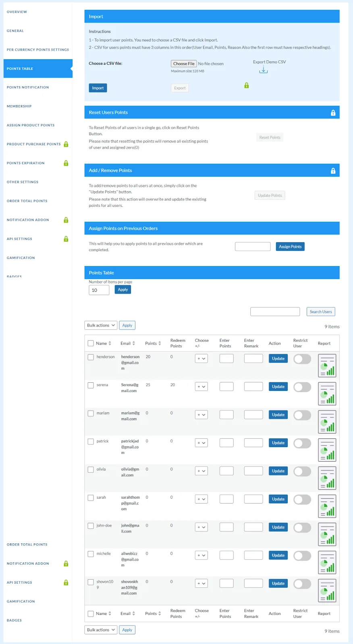
Task: Open the report icon for mariam
Action: [327, 422]
